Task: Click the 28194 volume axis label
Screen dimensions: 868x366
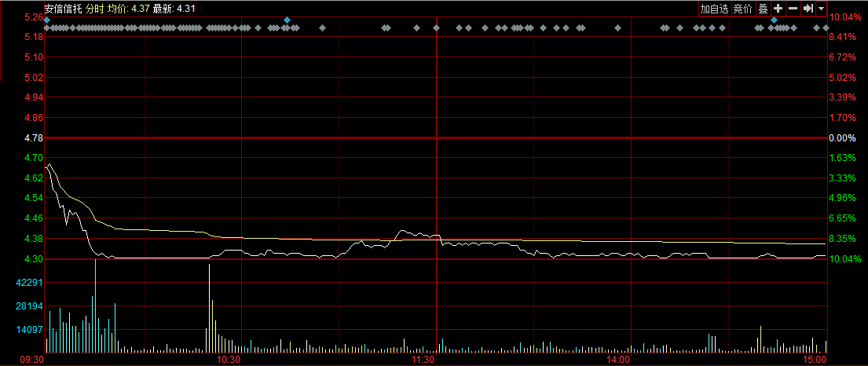Action: (29, 306)
